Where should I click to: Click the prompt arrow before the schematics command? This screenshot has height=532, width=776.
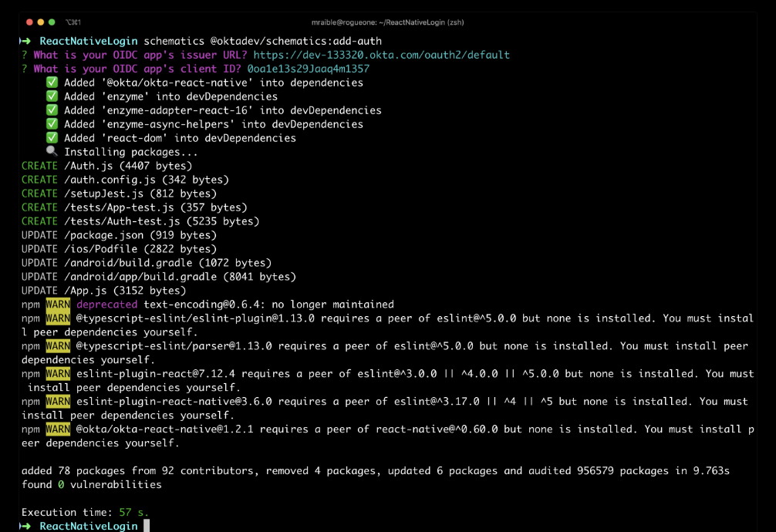[x=25, y=41]
